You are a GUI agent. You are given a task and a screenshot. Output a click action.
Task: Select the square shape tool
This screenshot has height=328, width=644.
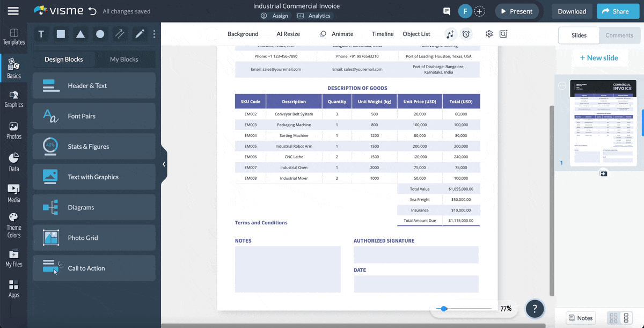tap(60, 34)
